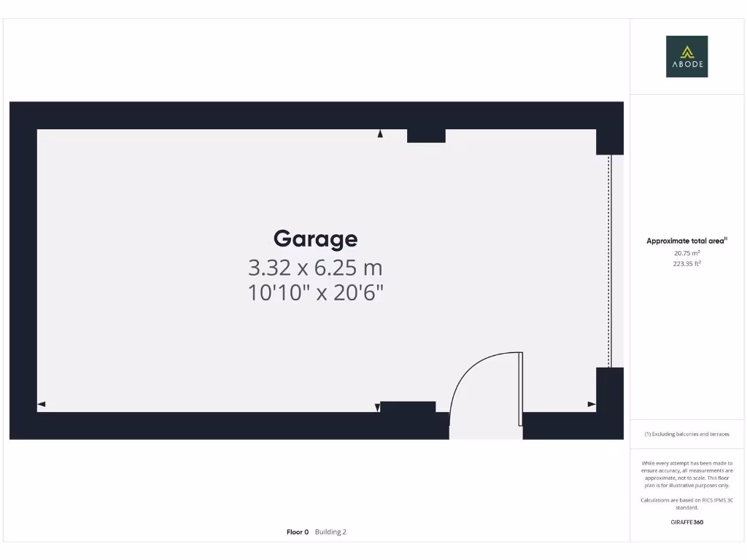
Task: Click the top upward dimension arrow
Action: 380,134
